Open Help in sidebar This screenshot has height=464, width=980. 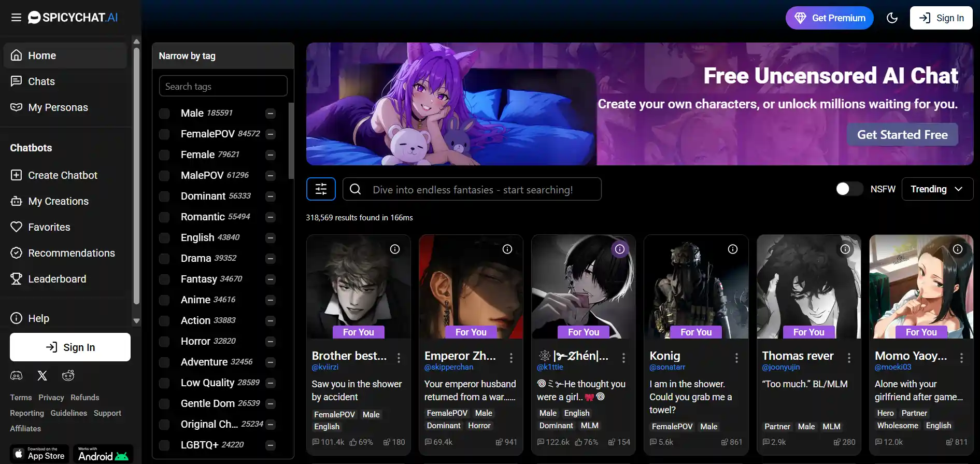tap(65, 318)
